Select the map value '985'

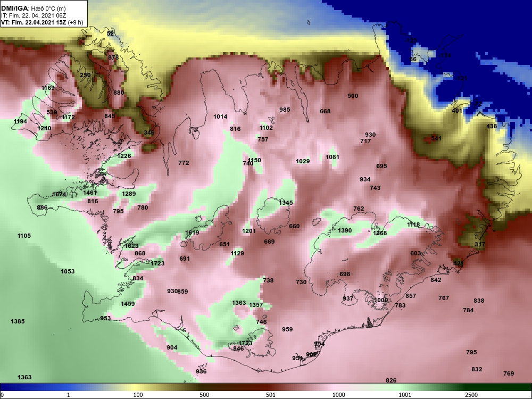[285, 110]
